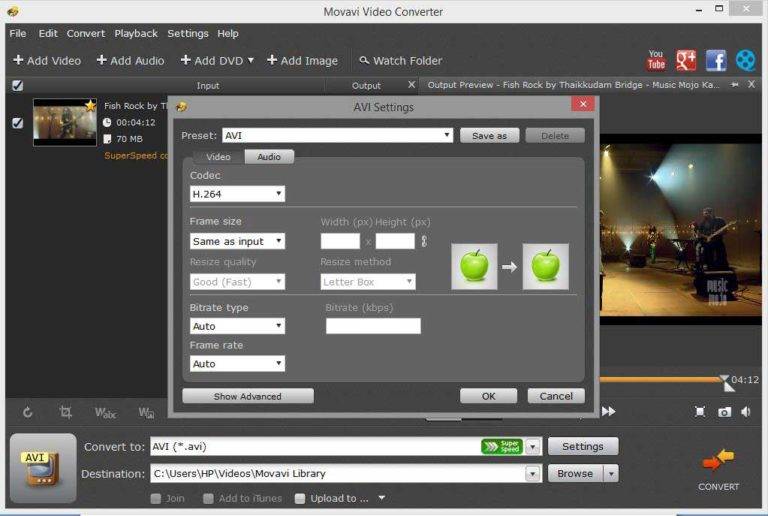This screenshot has width=768, height=516.
Task: Switch to the Audio tab
Action: coord(269,157)
